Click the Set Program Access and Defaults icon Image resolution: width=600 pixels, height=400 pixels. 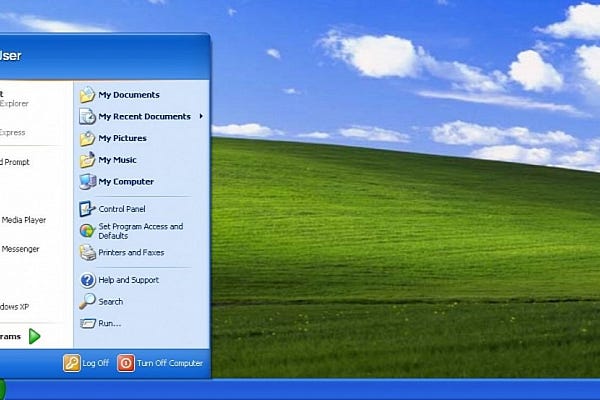(x=87, y=231)
